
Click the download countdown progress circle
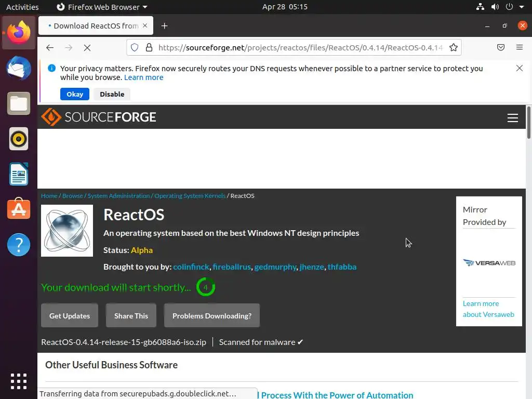coord(206,287)
